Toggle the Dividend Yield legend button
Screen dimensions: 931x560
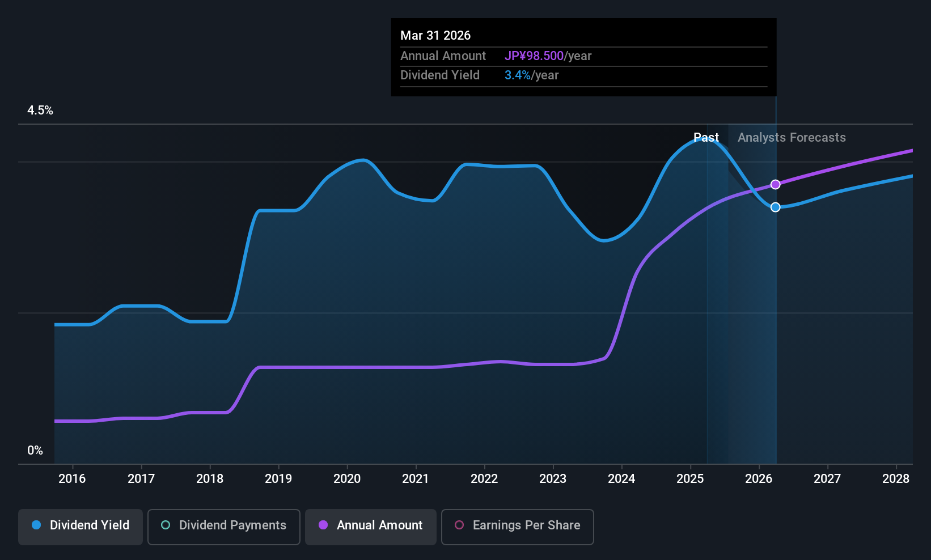pyautogui.click(x=81, y=527)
